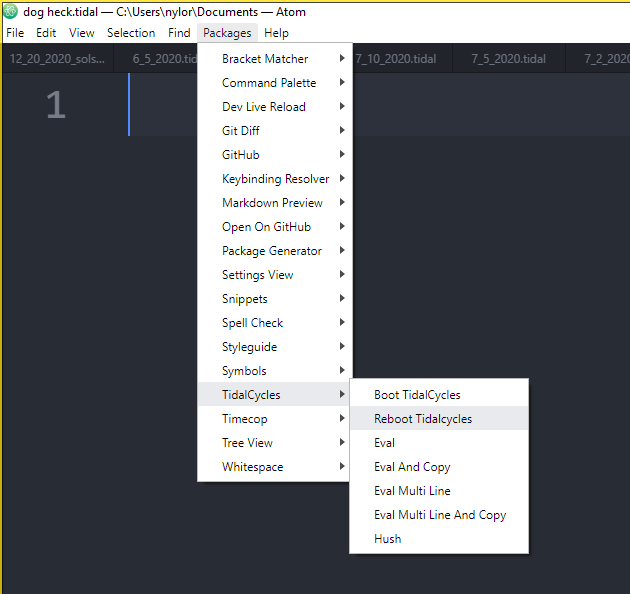Switch to the 6_5_2020.tidal tab
Viewport: 630px width, 594px height.
click(x=156, y=59)
